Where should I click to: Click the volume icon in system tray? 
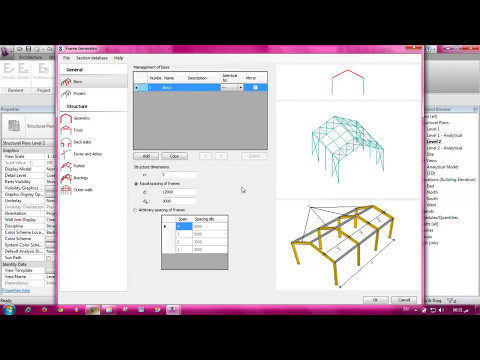click(x=441, y=310)
